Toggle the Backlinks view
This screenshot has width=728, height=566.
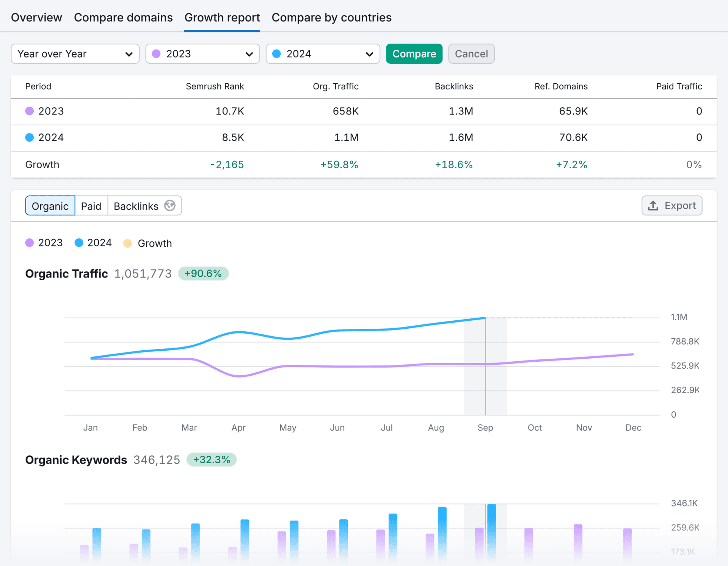[136, 205]
